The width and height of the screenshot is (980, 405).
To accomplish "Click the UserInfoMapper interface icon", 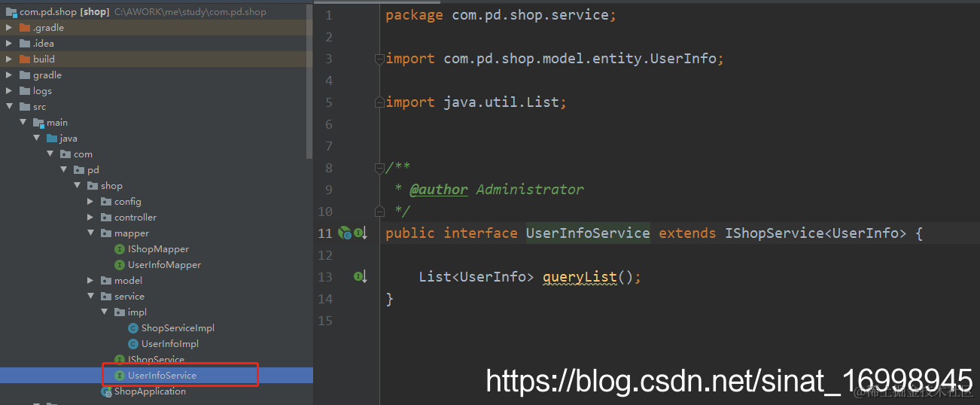I will pyautogui.click(x=120, y=265).
